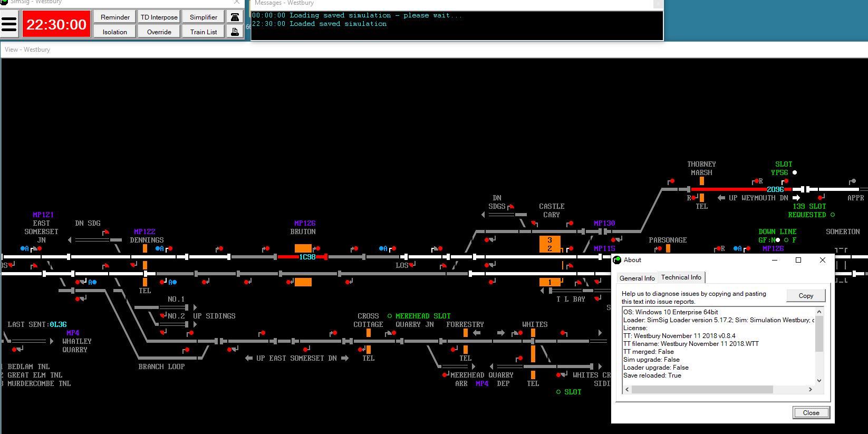Click the fax/printer icon below the telephone

(x=235, y=32)
